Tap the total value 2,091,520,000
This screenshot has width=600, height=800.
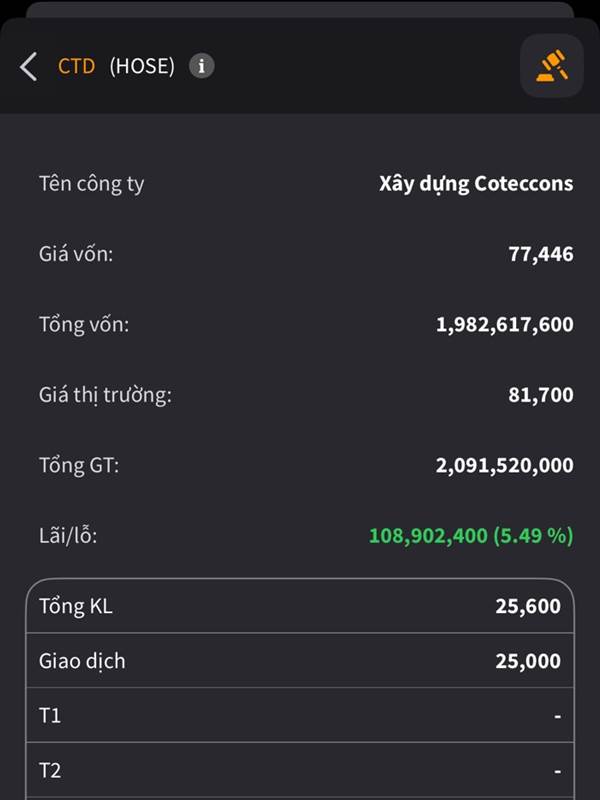505,465
